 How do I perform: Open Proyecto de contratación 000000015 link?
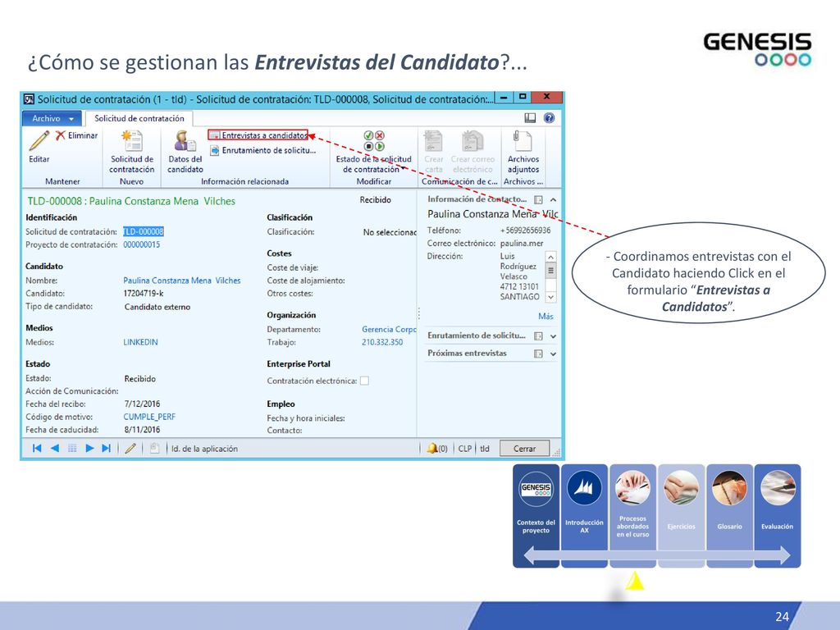[x=141, y=244]
